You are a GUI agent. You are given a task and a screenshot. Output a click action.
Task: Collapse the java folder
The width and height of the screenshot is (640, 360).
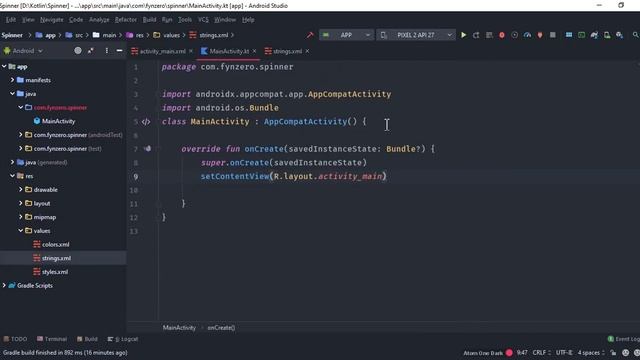(12, 93)
